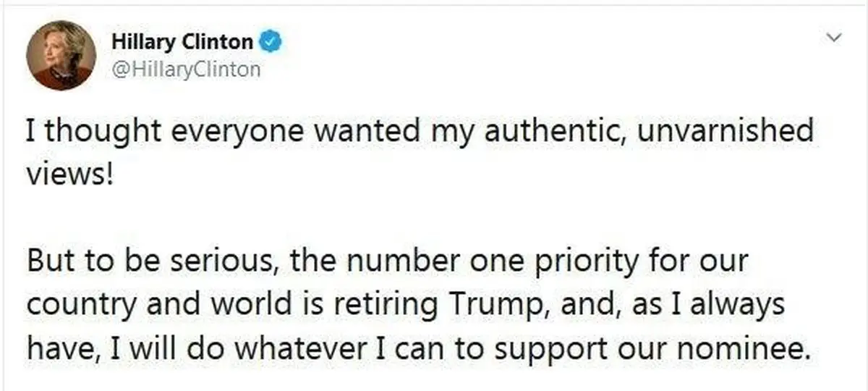Open Hillary Clinton's profile photo

click(x=61, y=55)
